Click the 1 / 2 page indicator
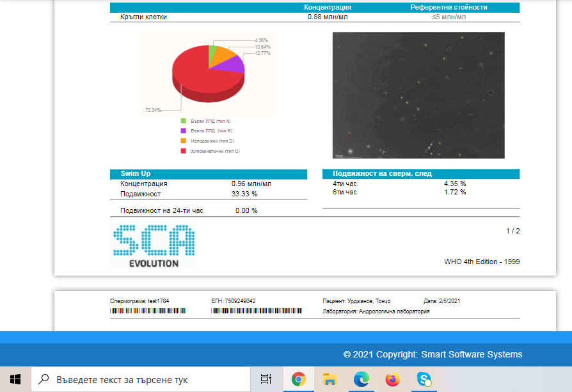572x392 pixels. (513, 231)
